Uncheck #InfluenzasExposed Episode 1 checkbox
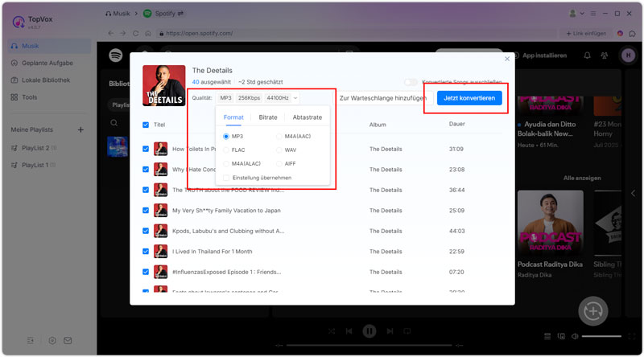Screen dimensions: 644x357 tap(146, 272)
